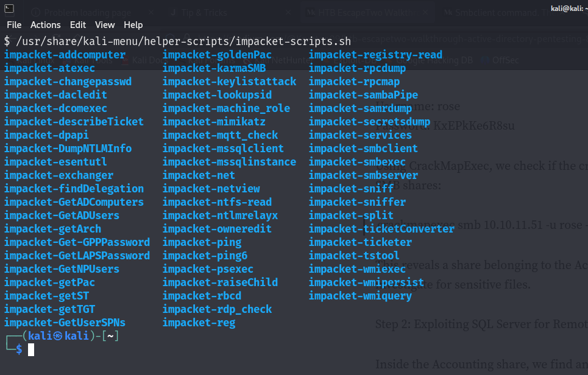Open the File menu

[x=14, y=25]
